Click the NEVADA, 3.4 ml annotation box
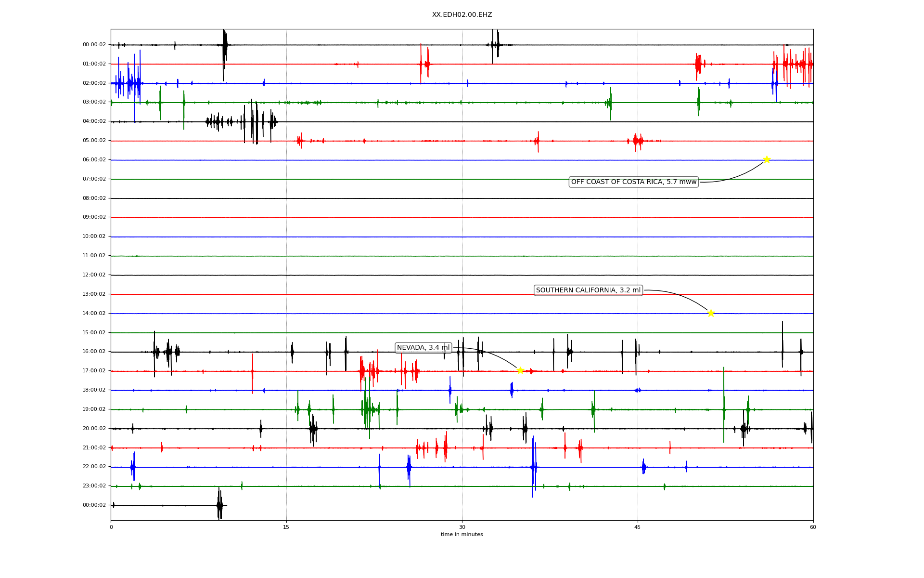Screen dimensions: 924x578 click(423, 348)
